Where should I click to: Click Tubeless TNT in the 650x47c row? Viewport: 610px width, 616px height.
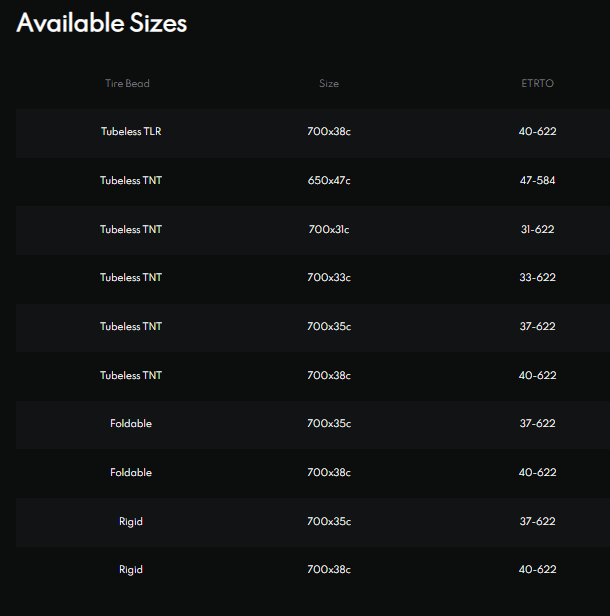coord(131,181)
